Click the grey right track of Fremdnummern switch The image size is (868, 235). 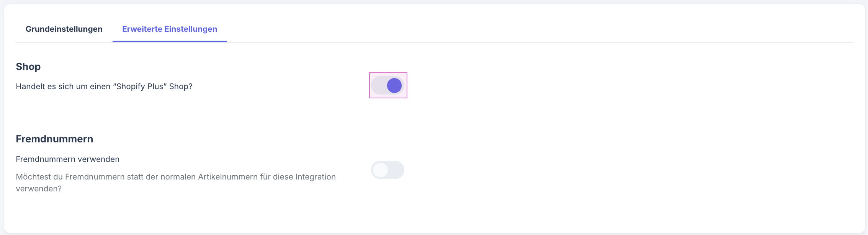pyautogui.click(x=396, y=170)
